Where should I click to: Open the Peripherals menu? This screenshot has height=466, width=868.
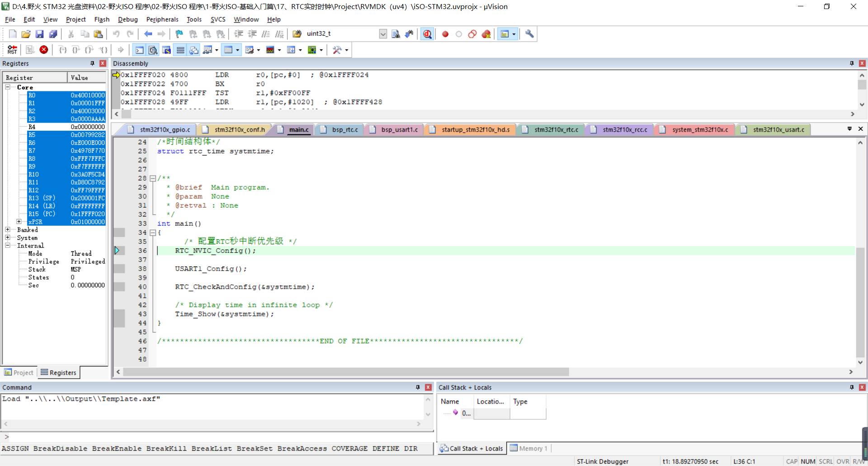(x=162, y=19)
